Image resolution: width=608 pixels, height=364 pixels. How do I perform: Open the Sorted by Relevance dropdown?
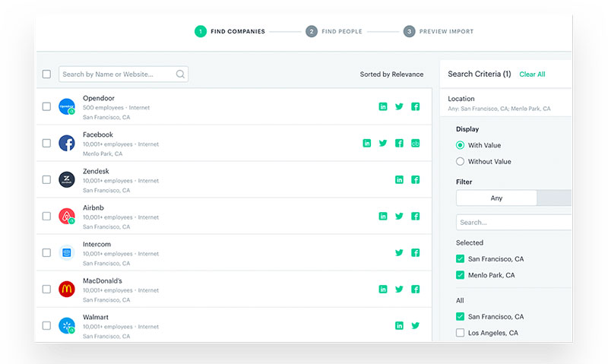(x=391, y=74)
